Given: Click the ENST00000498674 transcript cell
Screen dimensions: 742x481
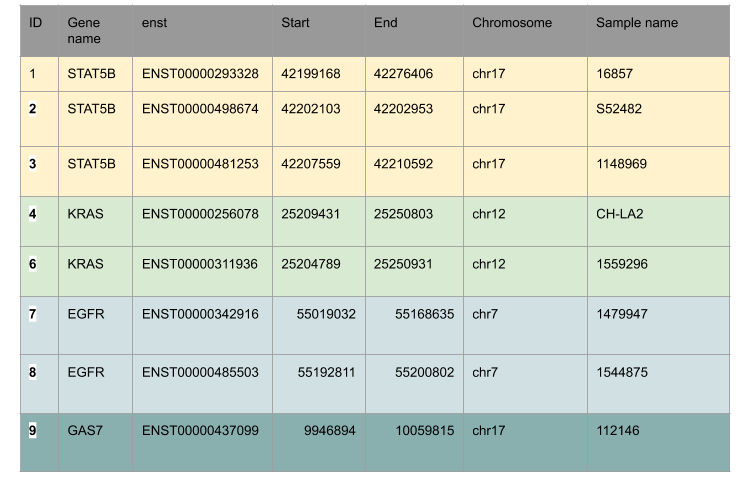Looking at the screenshot, I should 200,108.
